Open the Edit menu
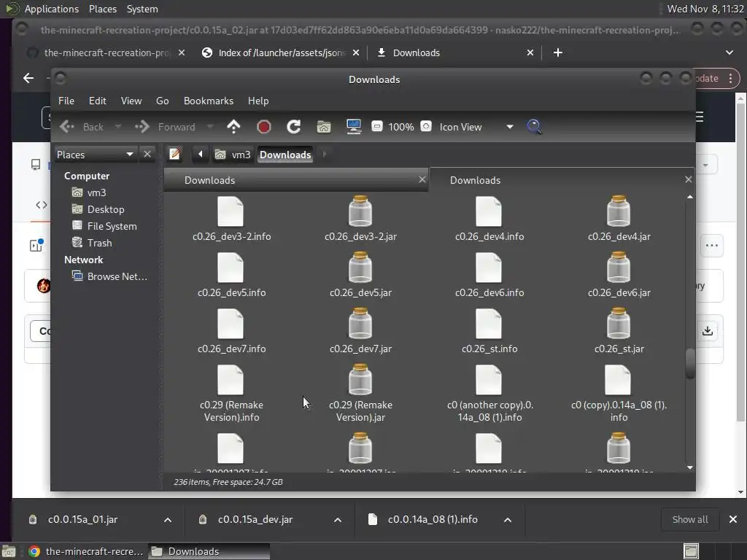This screenshot has height=560, width=747. 97,101
